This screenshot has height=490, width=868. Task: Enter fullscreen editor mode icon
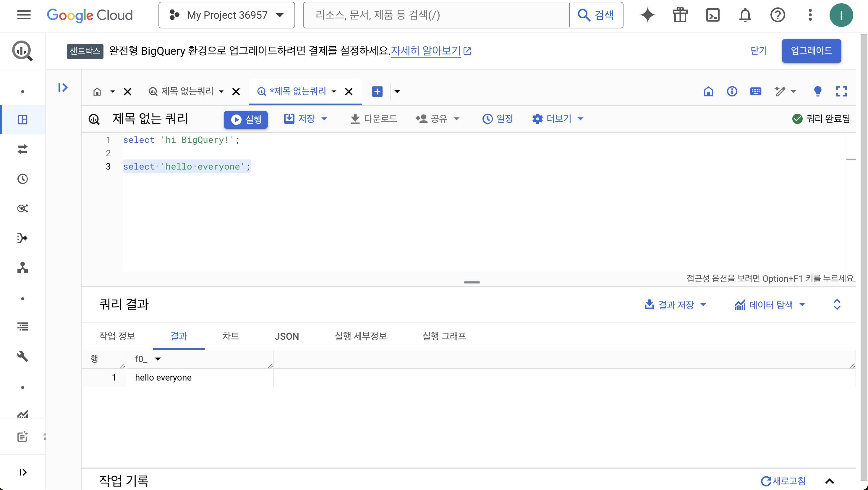click(841, 91)
